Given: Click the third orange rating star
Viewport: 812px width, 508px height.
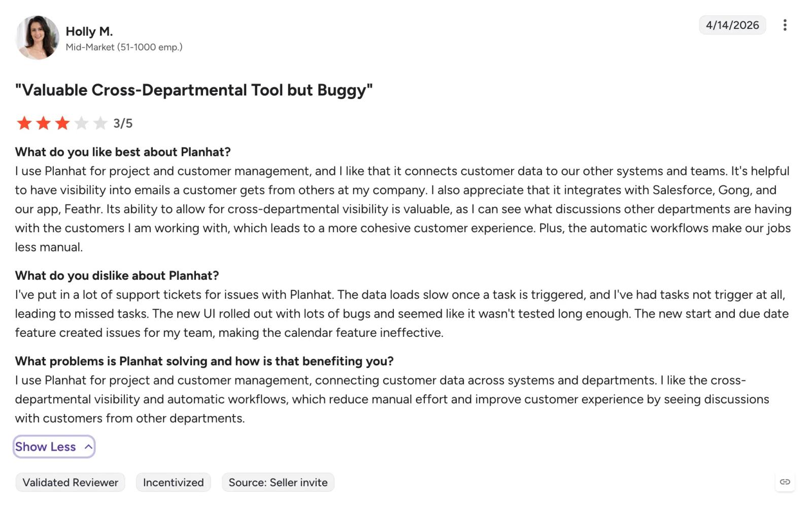Looking at the screenshot, I should click(x=62, y=123).
